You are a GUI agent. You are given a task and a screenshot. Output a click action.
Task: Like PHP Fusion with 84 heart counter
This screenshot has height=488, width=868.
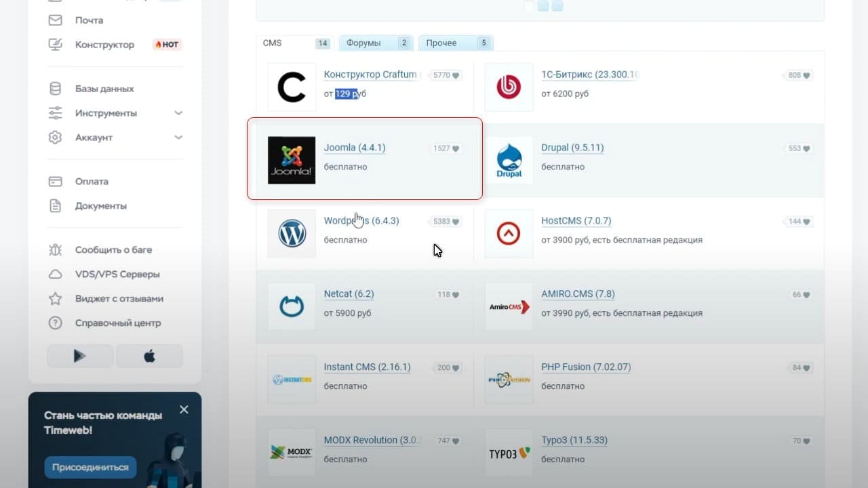[x=800, y=368]
